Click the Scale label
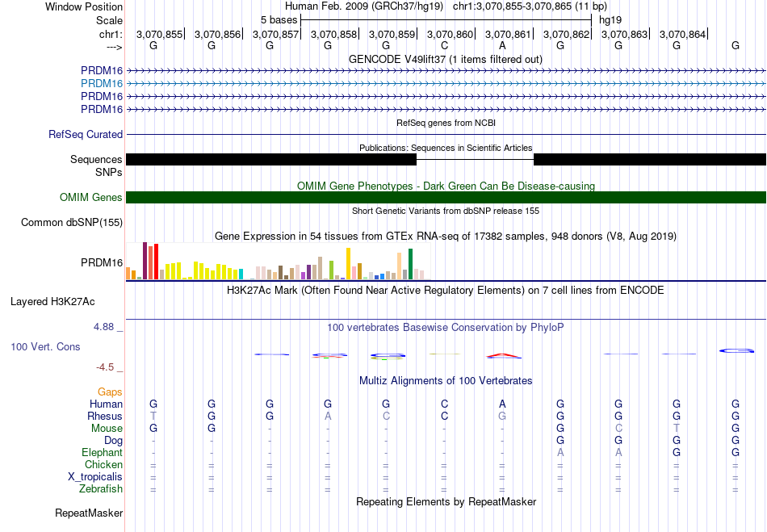The height and width of the screenshot is (532, 767). 109,20
